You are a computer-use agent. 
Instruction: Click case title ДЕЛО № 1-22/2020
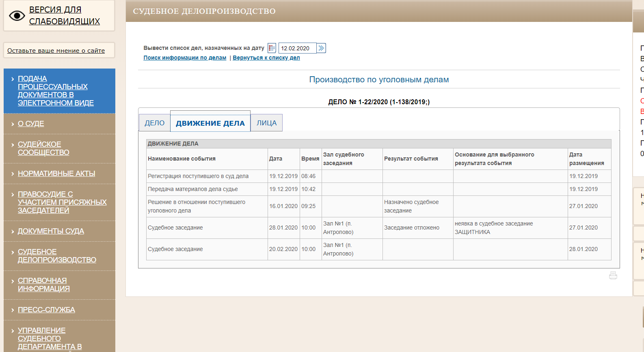(379, 102)
